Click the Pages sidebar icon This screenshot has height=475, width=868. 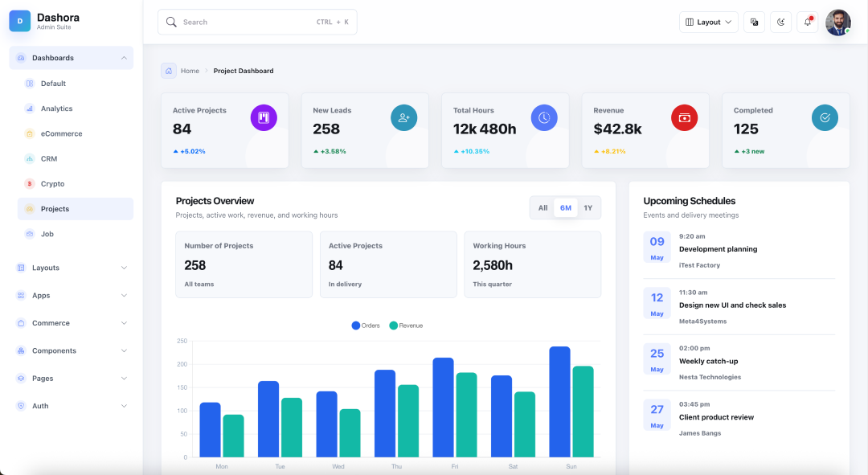pyautogui.click(x=21, y=378)
